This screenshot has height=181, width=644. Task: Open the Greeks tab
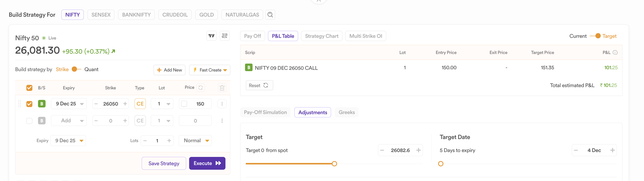pos(346,112)
